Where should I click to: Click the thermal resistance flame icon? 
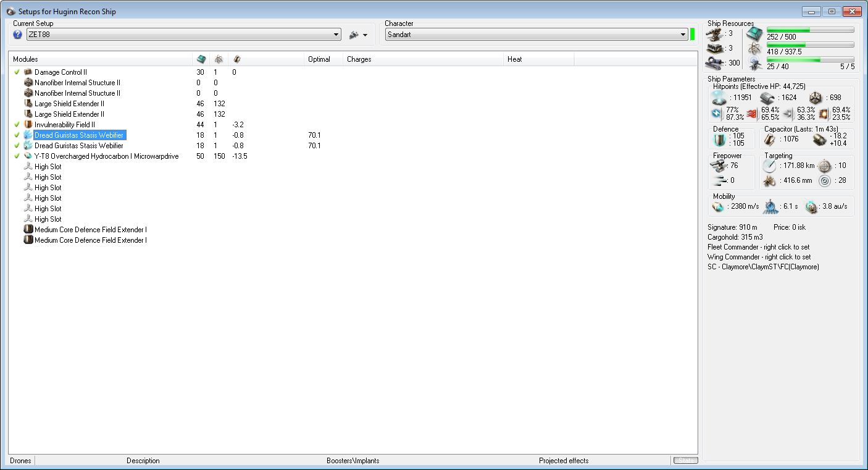[752, 114]
